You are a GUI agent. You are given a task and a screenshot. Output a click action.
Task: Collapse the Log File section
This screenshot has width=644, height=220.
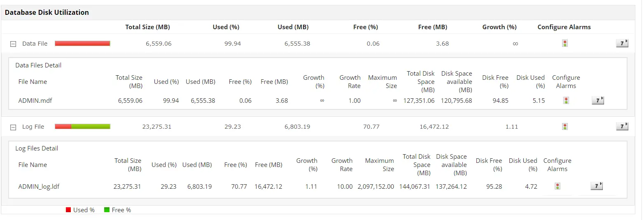coord(13,127)
